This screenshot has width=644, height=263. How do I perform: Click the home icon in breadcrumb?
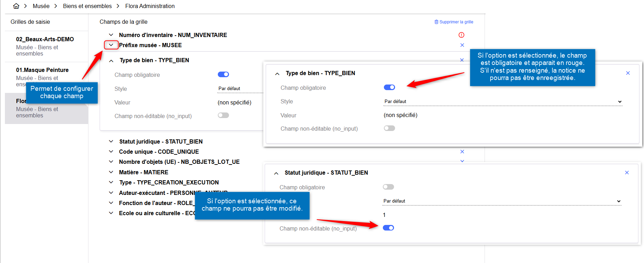pyautogui.click(x=16, y=6)
